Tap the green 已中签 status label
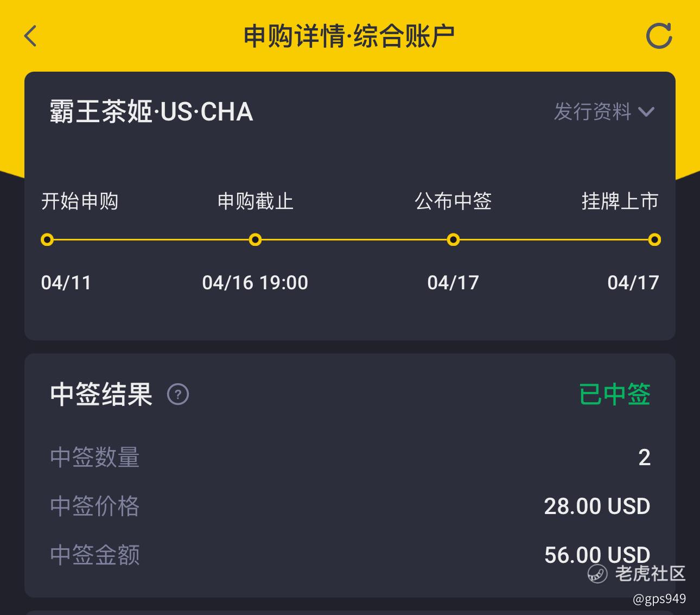Image resolution: width=700 pixels, height=615 pixels. [x=615, y=394]
